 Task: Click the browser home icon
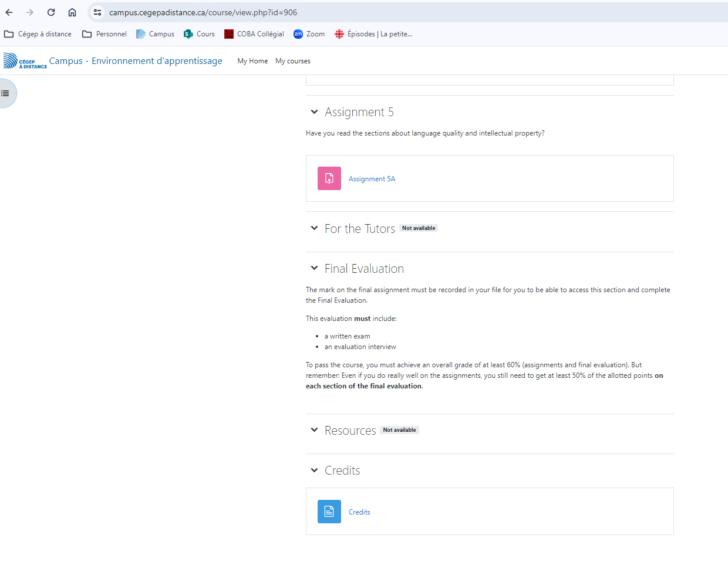(72, 12)
